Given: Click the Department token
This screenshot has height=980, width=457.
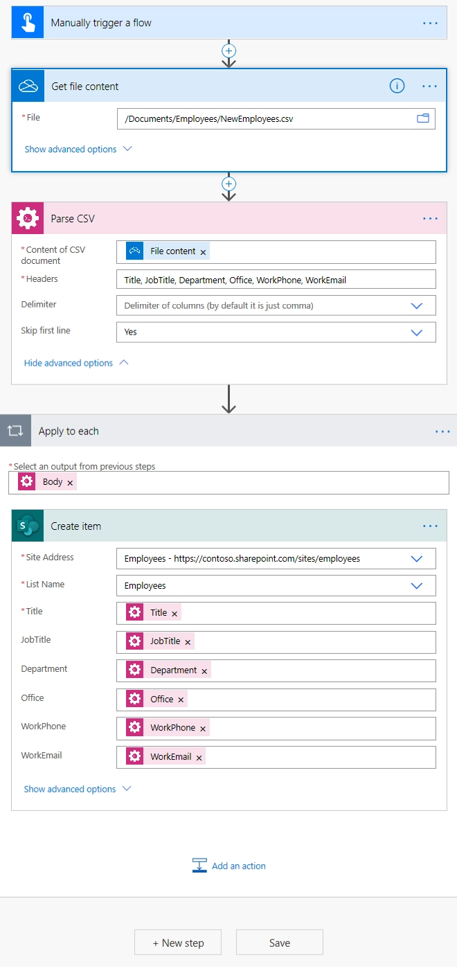Looking at the screenshot, I should (168, 670).
